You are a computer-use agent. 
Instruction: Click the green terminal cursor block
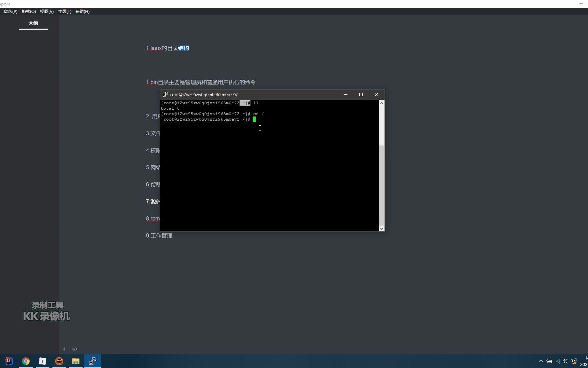(255, 119)
